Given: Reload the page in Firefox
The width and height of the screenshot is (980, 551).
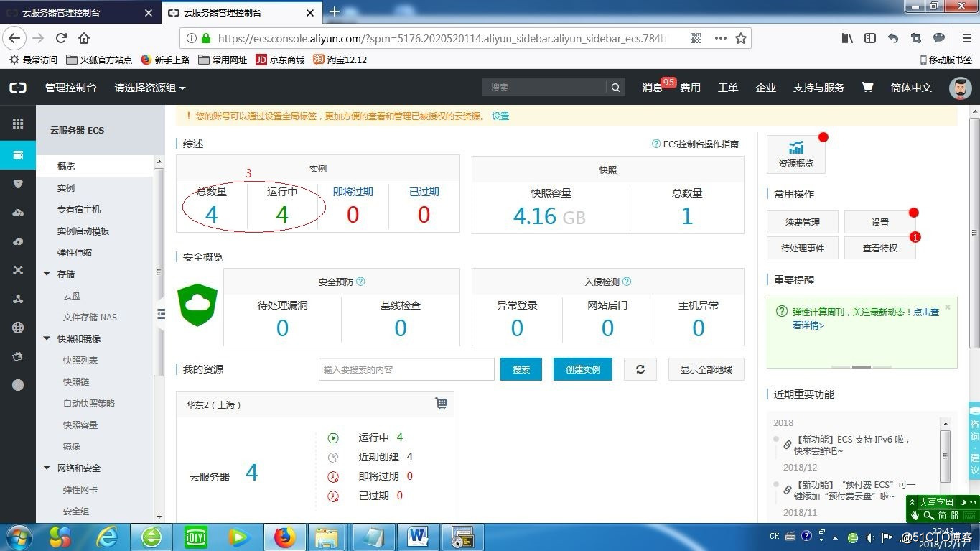Looking at the screenshot, I should tap(61, 38).
